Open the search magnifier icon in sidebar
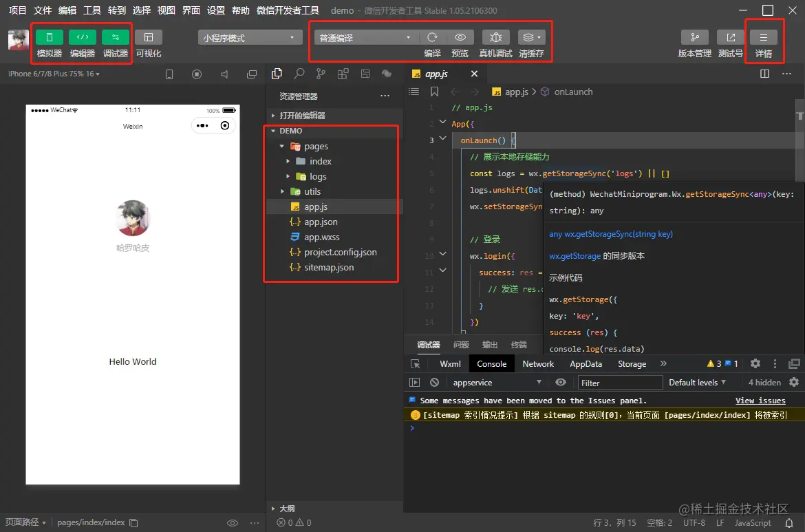 click(x=299, y=74)
